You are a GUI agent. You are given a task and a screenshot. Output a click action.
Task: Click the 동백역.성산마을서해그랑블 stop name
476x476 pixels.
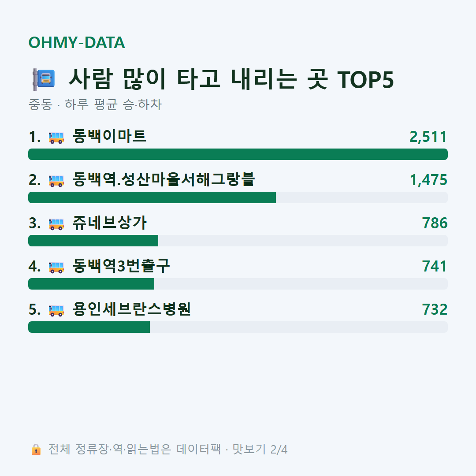pyautogui.click(x=164, y=179)
